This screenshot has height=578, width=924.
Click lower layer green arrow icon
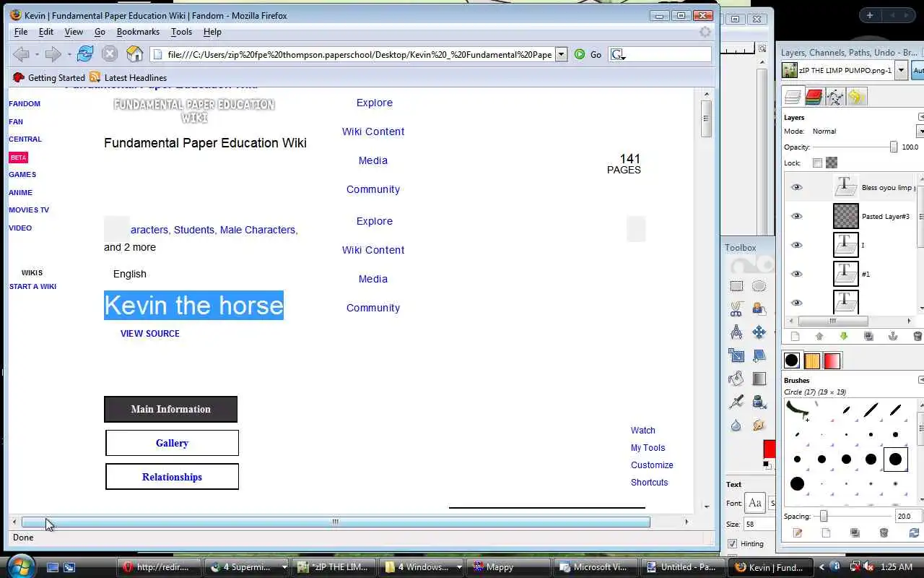(x=844, y=336)
